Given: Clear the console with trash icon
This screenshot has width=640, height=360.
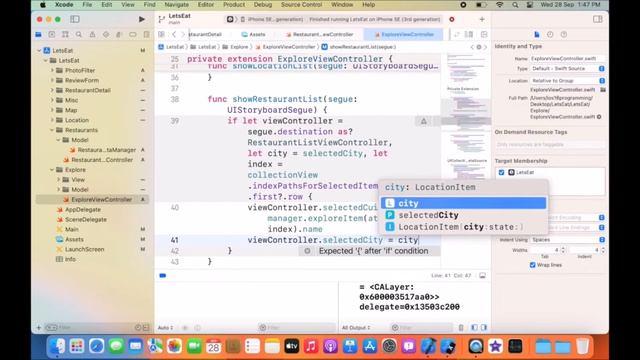Looking at the screenshot, I should [x=461, y=327].
